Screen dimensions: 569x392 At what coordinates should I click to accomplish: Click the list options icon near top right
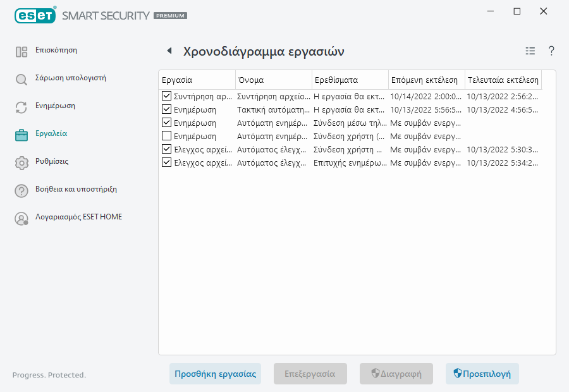pos(530,51)
